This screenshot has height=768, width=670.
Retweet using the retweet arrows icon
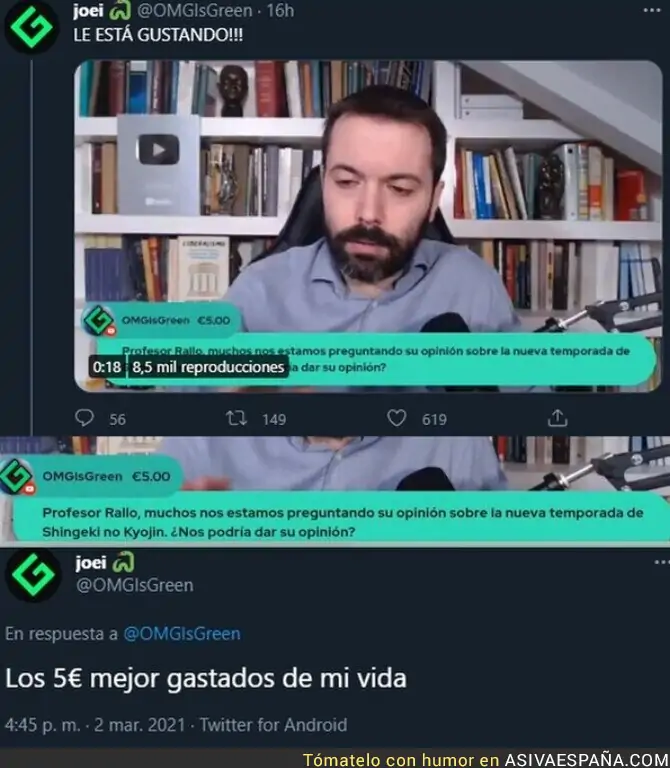pos(236,418)
